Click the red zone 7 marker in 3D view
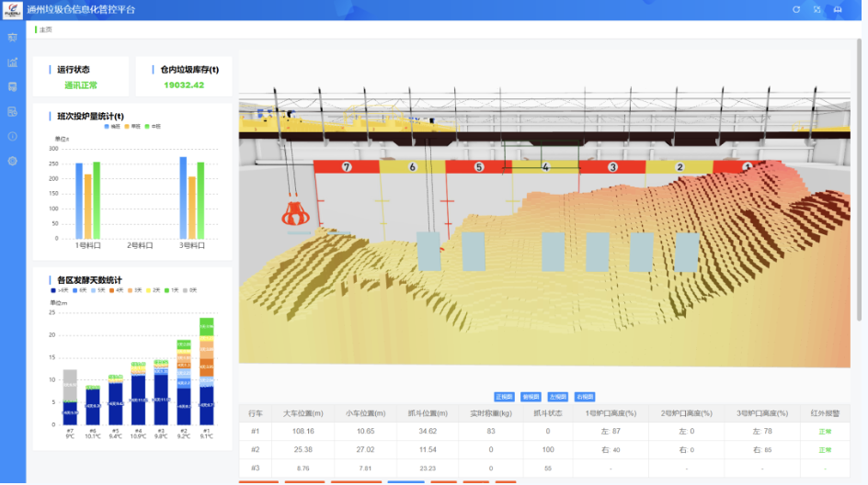 click(347, 167)
